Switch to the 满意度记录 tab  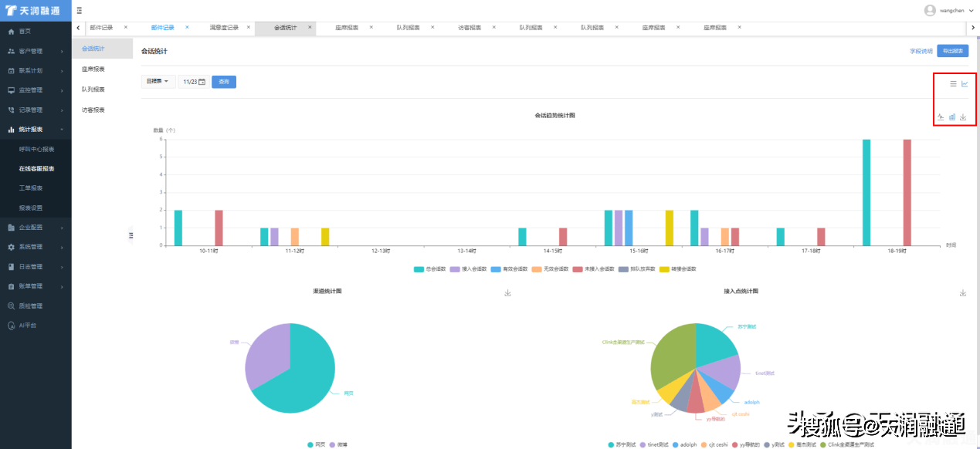tap(224, 28)
